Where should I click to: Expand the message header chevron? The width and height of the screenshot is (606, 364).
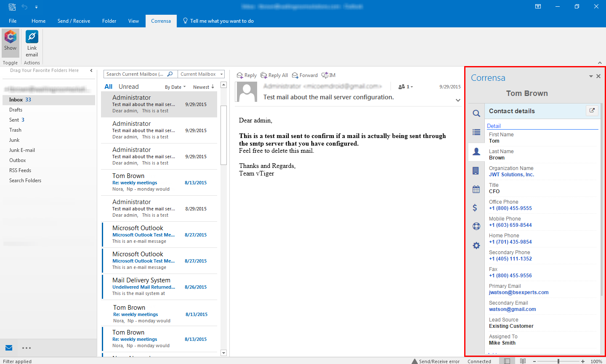(x=458, y=100)
